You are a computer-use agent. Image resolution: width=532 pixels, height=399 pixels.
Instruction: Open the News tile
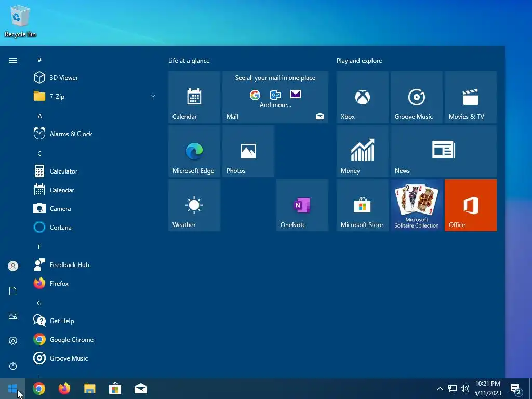pyautogui.click(x=444, y=151)
